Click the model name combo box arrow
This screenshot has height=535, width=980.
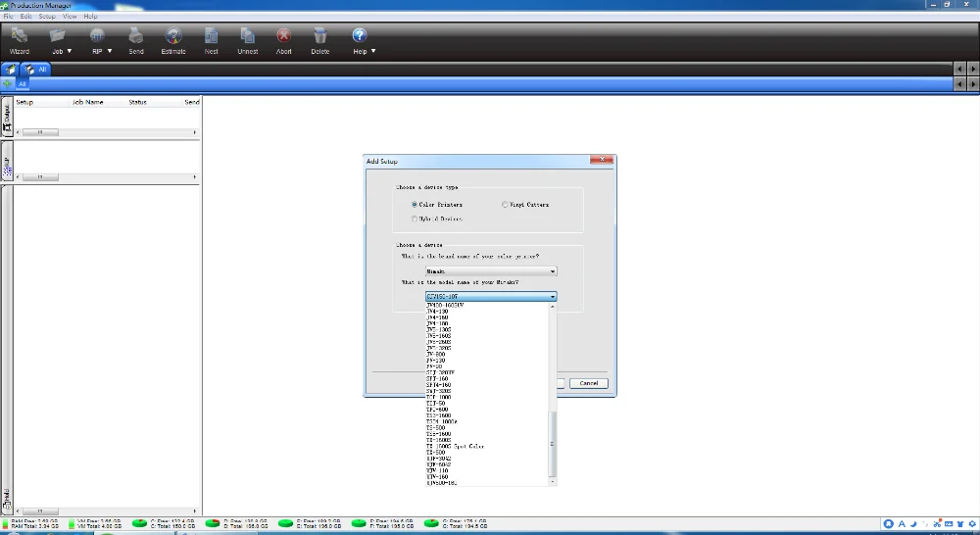click(x=553, y=296)
